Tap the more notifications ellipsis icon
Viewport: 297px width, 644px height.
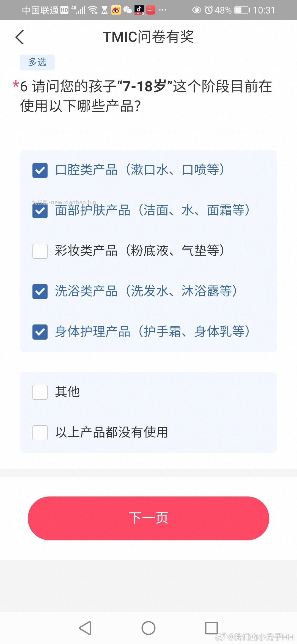coord(163,10)
